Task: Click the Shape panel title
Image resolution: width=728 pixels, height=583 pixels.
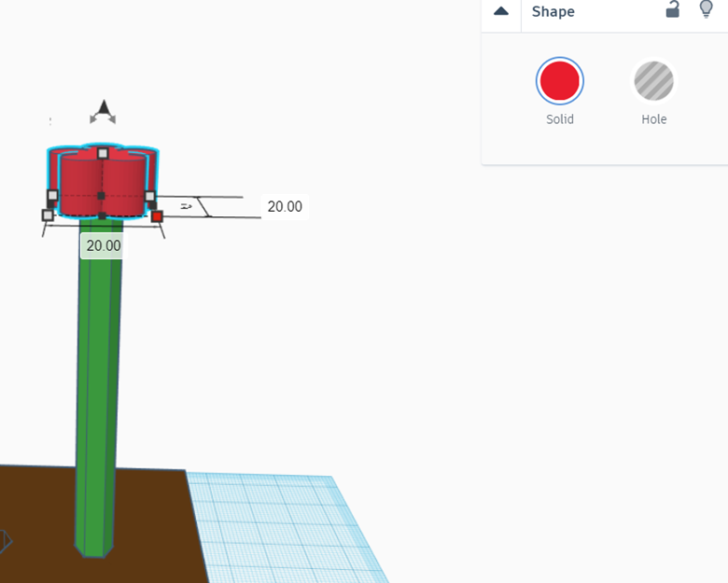Action: tap(553, 11)
